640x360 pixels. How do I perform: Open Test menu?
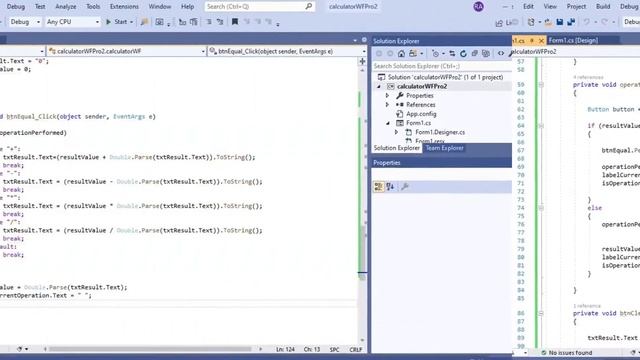coord(40,7)
